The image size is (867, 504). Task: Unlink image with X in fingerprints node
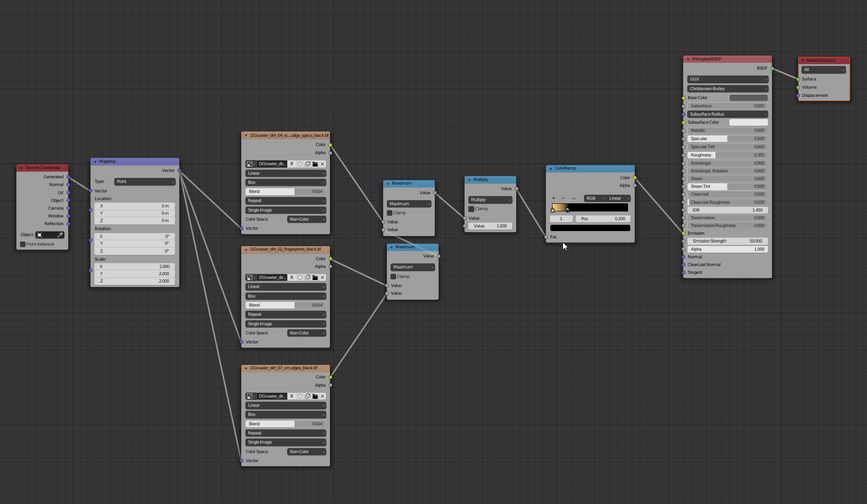(x=323, y=277)
